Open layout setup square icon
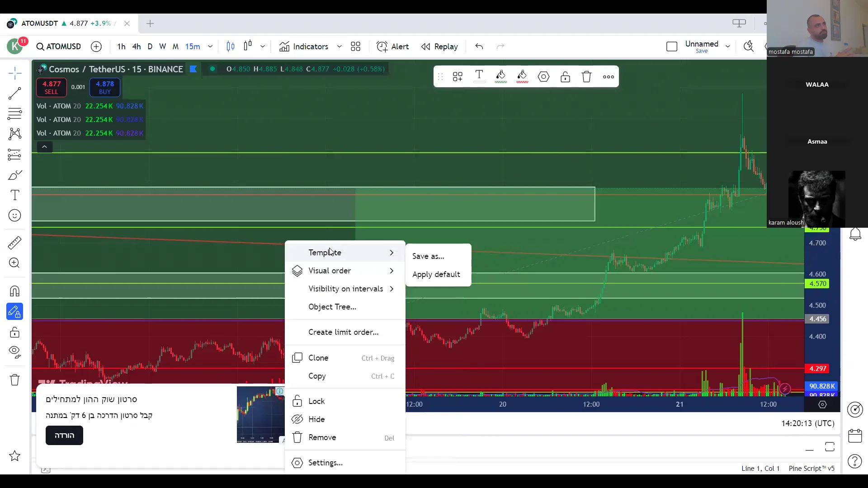This screenshot has width=868, height=488. coord(672,47)
